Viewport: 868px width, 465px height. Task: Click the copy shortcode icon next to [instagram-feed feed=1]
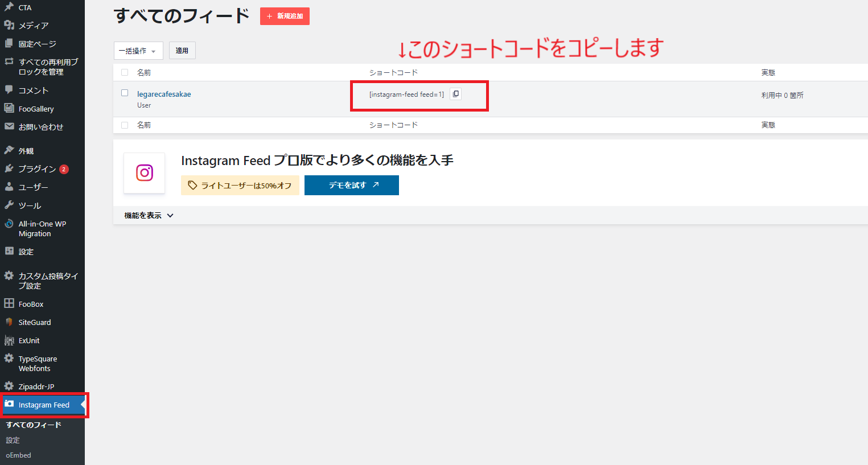[456, 94]
